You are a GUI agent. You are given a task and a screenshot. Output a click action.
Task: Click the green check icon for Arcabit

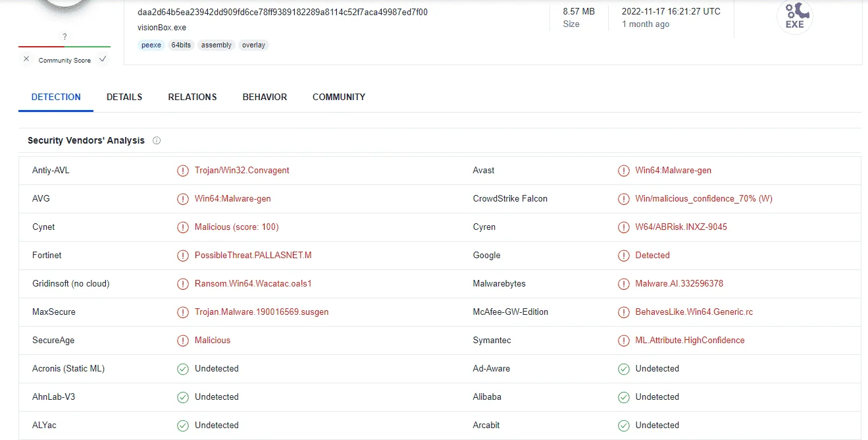[x=623, y=426]
